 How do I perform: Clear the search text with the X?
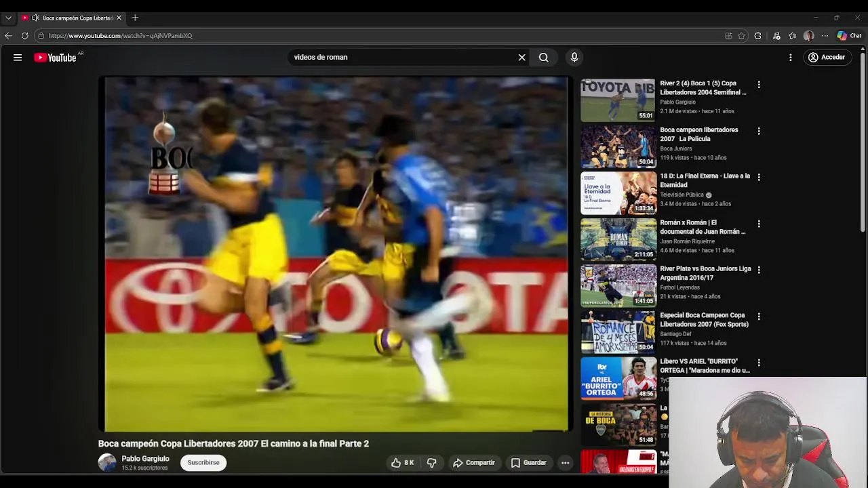pos(522,58)
